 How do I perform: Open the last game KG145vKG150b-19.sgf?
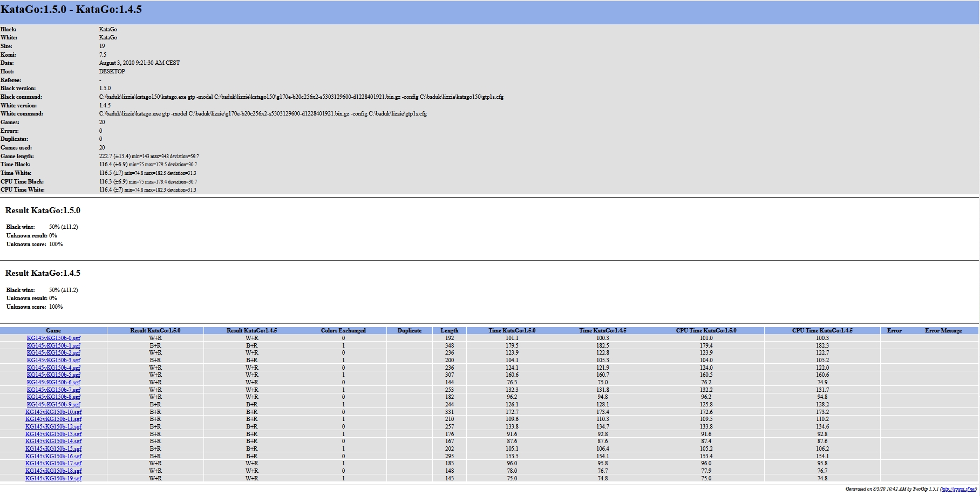53,479
